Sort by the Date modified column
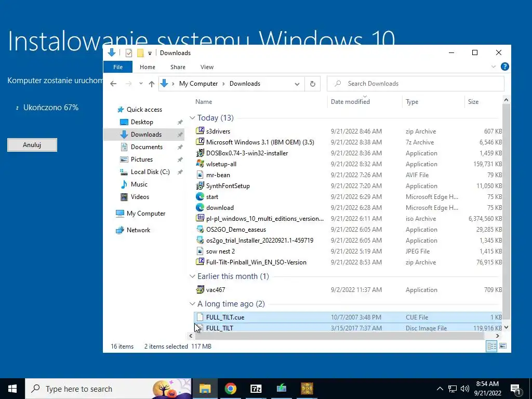The width and height of the screenshot is (532, 399). [350, 102]
